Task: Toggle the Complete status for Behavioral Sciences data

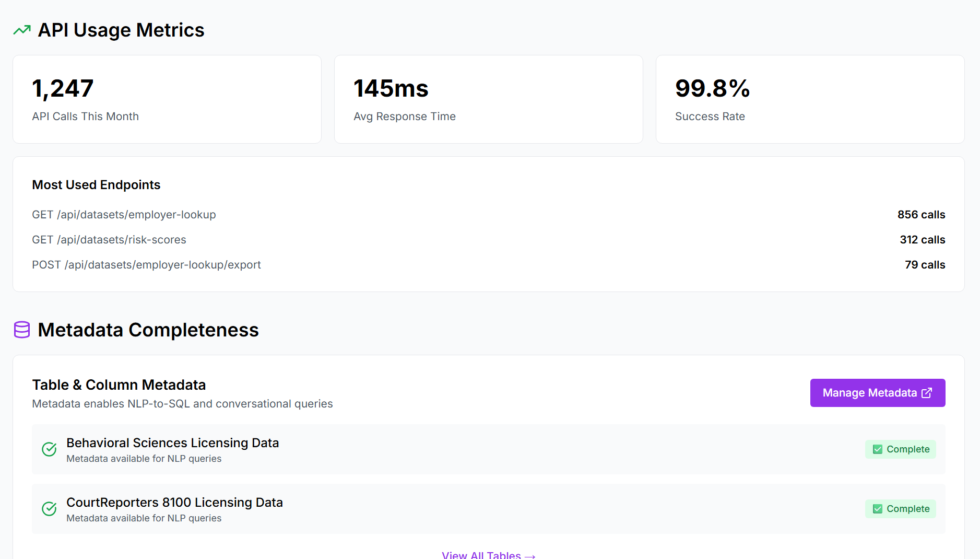Action: click(x=900, y=449)
